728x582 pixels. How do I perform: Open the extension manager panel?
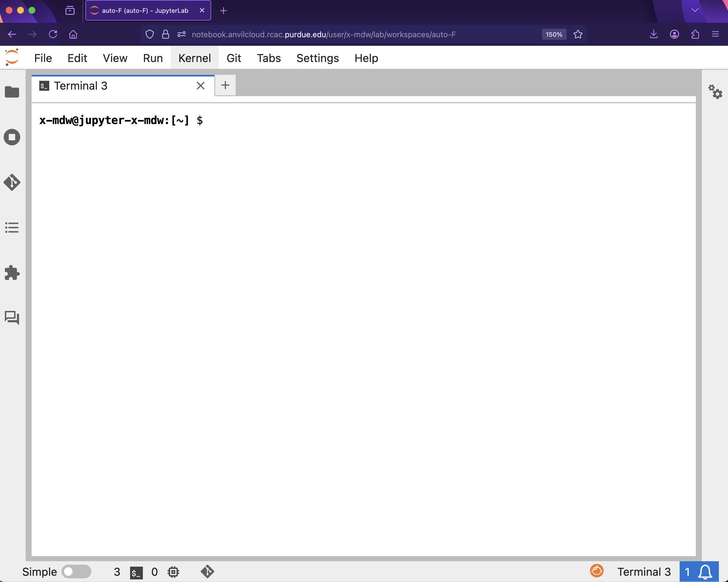[x=12, y=273]
